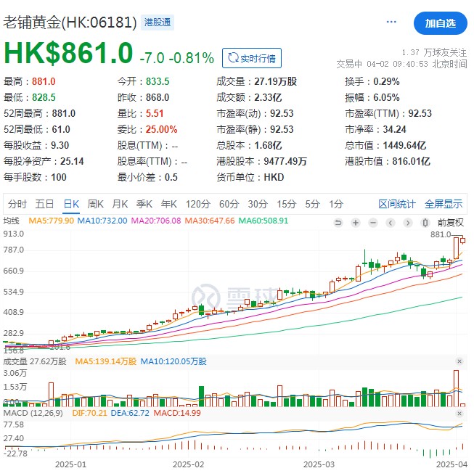Click the 加自选 button
This screenshot has height=476, width=474.
(x=440, y=23)
